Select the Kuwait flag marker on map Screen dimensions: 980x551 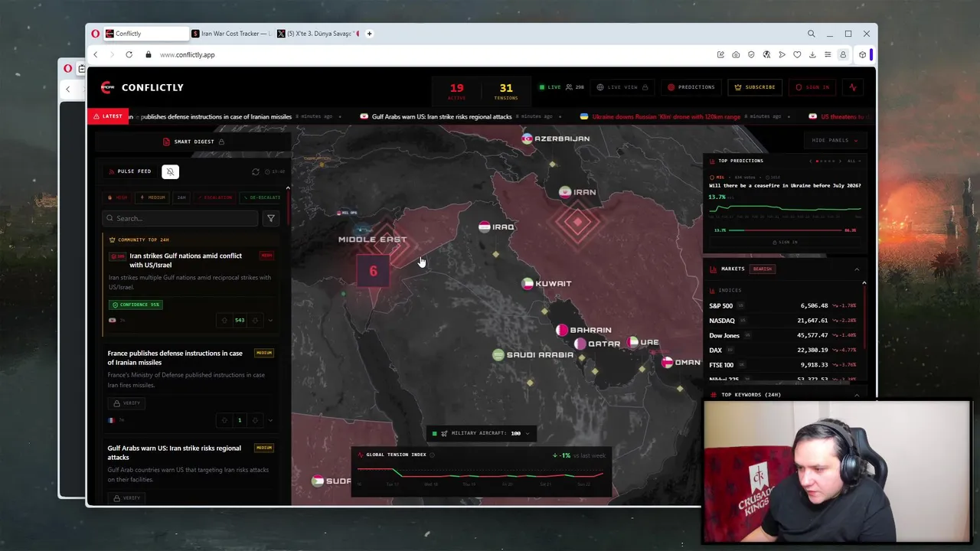tap(527, 284)
